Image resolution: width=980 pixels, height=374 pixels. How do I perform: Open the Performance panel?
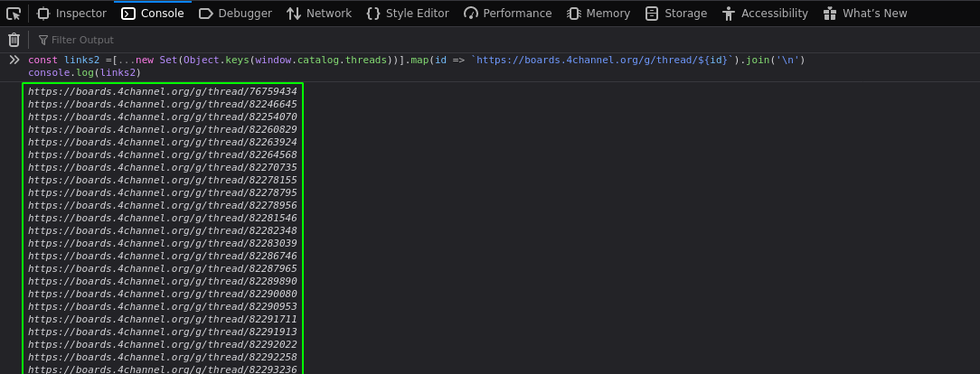[x=507, y=14]
